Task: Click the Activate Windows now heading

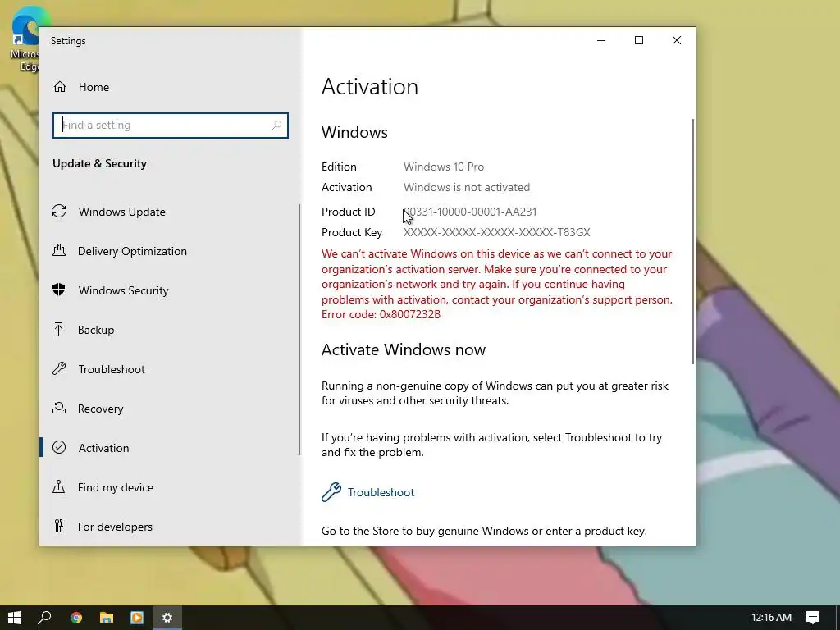Action: pyautogui.click(x=404, y=349)
